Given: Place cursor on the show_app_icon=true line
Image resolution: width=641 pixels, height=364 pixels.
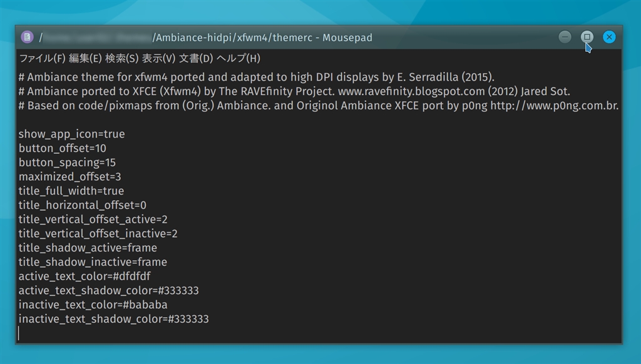Looking at the screenshot, I should click(x=71, y=134).
